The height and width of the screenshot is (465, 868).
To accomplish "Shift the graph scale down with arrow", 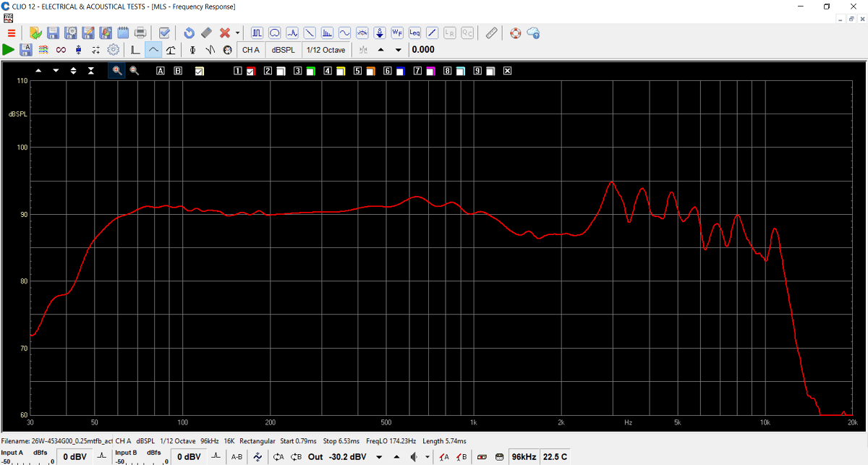I will point(56,70).
